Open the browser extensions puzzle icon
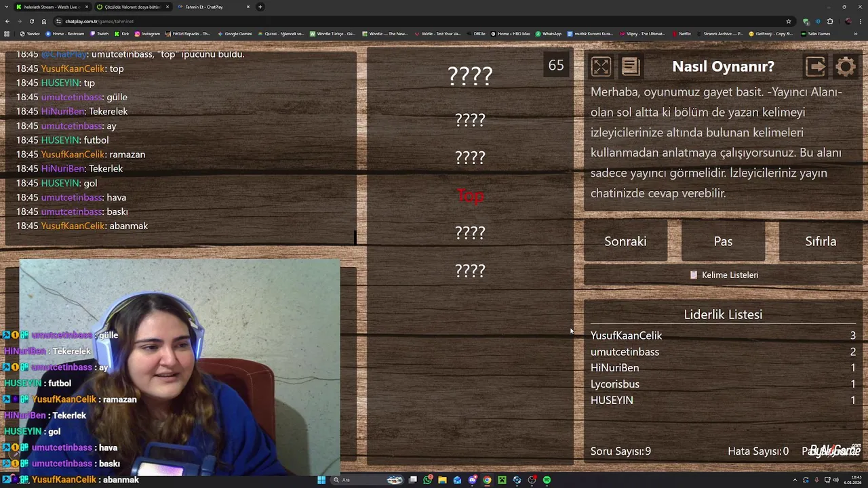This screenshot has width=868, height=488. point(830,21)
